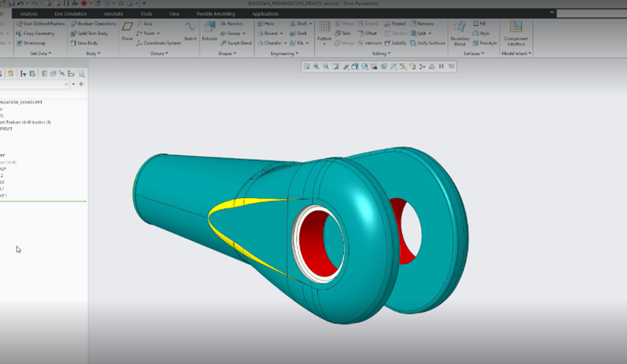The width and height of the screenshot is (627, 364).
Task: Click the Revolve shape tool
Action: [230, 24]
